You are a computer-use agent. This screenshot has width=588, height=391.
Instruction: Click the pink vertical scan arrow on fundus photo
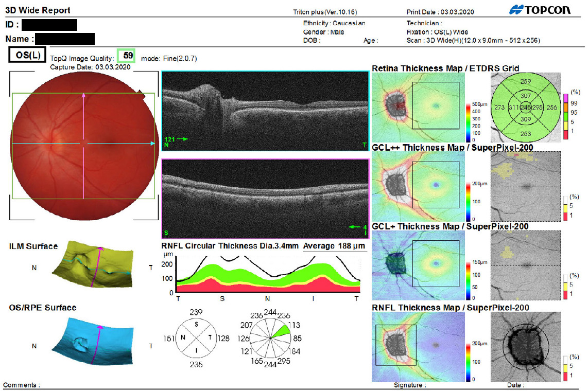click(83, 144)
